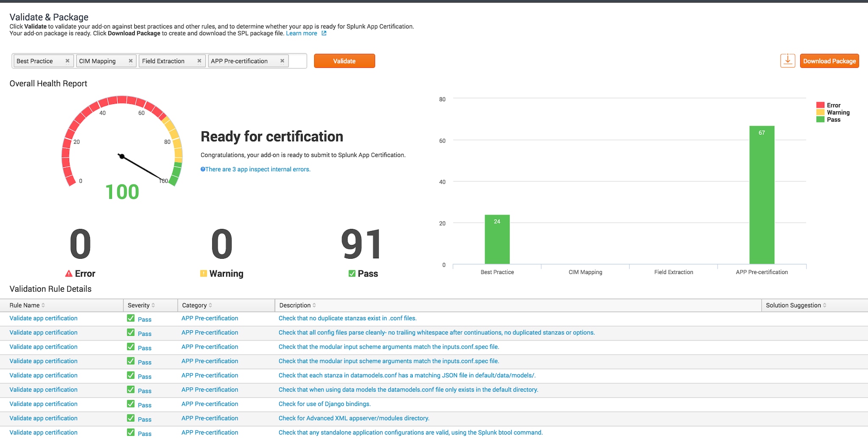Click the yellow Warning icon

[x=203, y=273]
